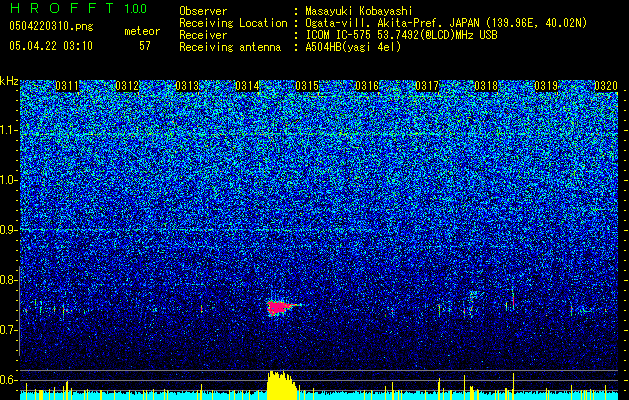Click the A504HB(yagi 4el) antenna text
This screenshot has height=400, width=629.
[353, 47]
